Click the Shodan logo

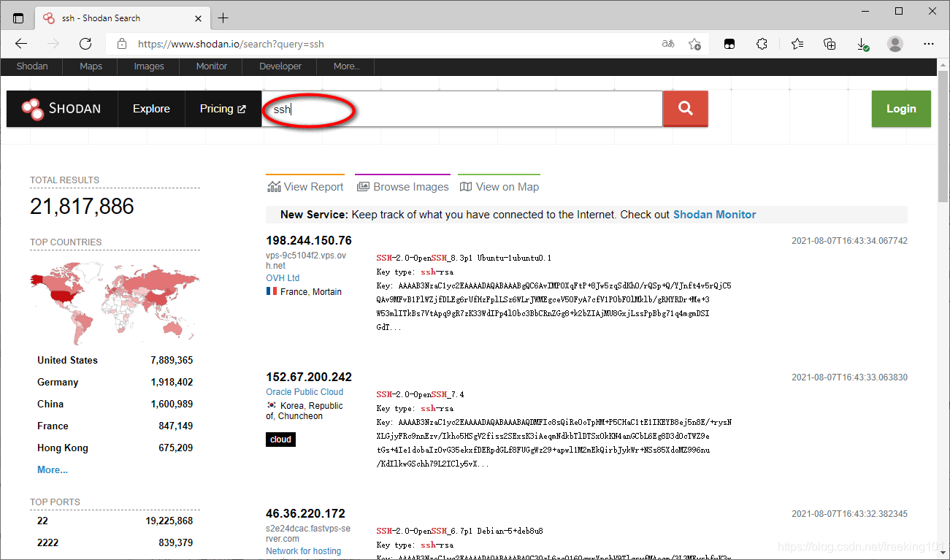pos(62,109)
